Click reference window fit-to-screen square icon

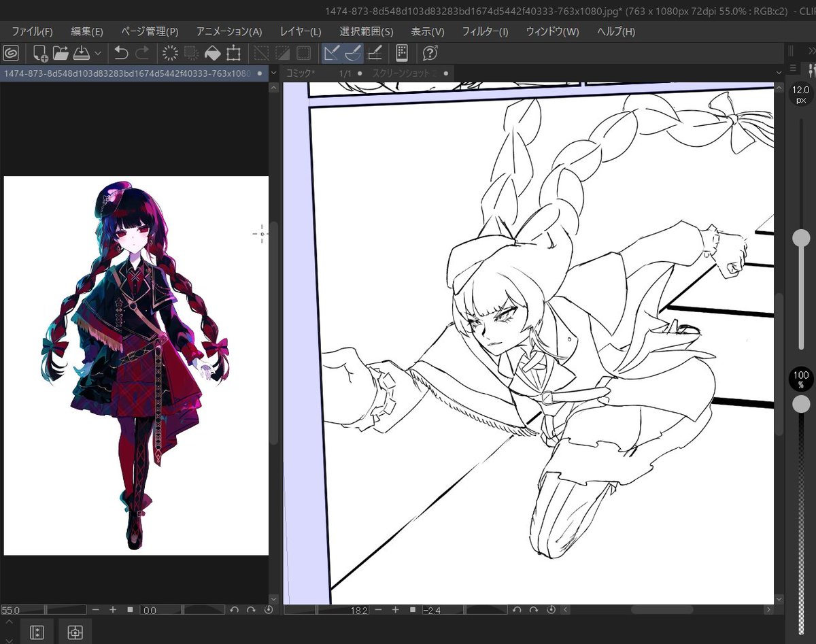[131, 610]
